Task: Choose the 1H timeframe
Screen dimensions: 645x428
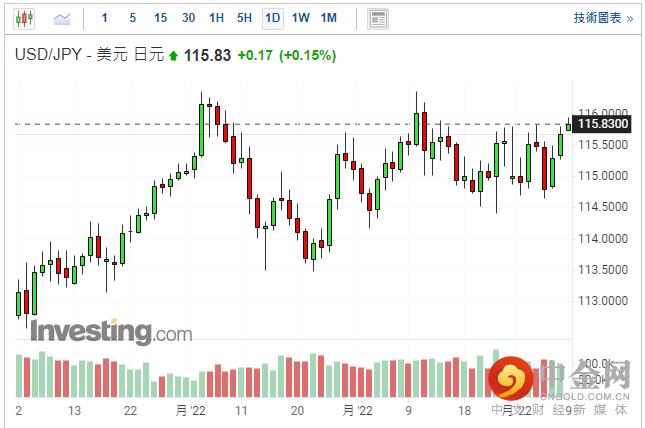Action: [x=216, y=18]
